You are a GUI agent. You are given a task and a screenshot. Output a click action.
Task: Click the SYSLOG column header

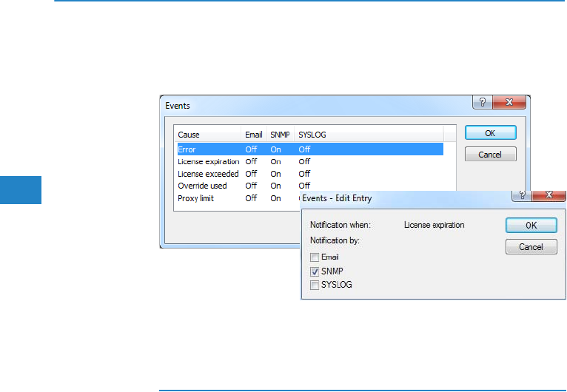(x=312, y=135)
